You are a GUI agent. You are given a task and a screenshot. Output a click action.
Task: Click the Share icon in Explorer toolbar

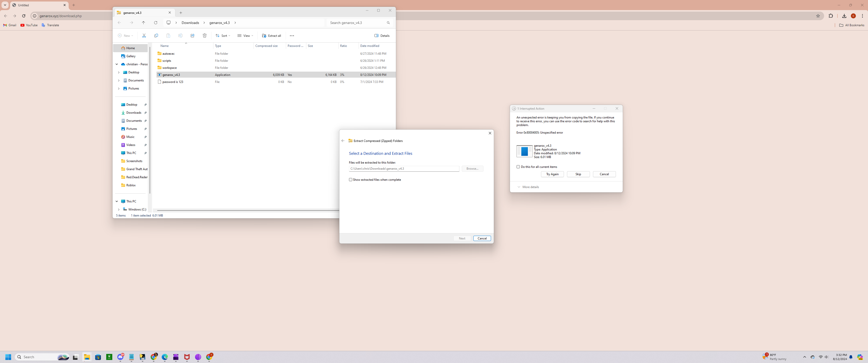pos(193,36)
